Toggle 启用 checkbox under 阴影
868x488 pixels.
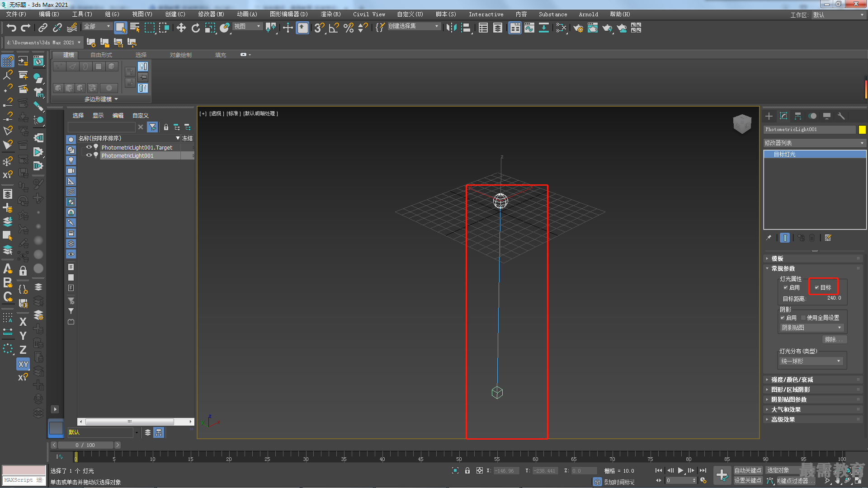783,318
